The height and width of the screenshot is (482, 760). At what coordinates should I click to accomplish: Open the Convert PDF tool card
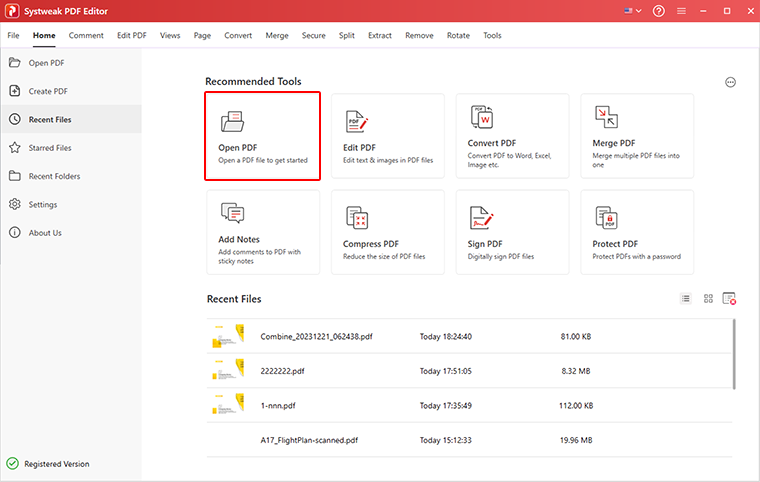pyautogui.click(x=512, y=135)
